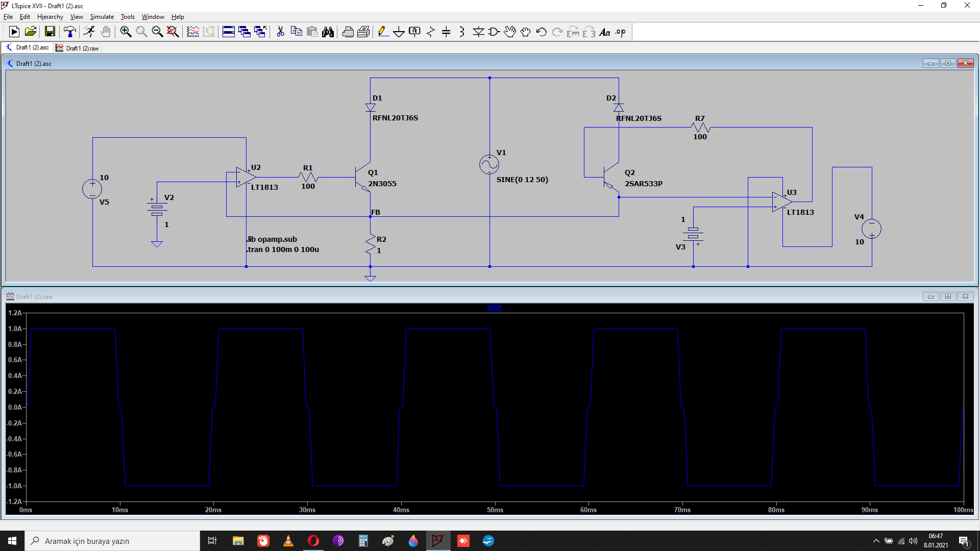Click the 2N3055 transistor label
This screenshot has height=551, width=980.
click(382, 184)
